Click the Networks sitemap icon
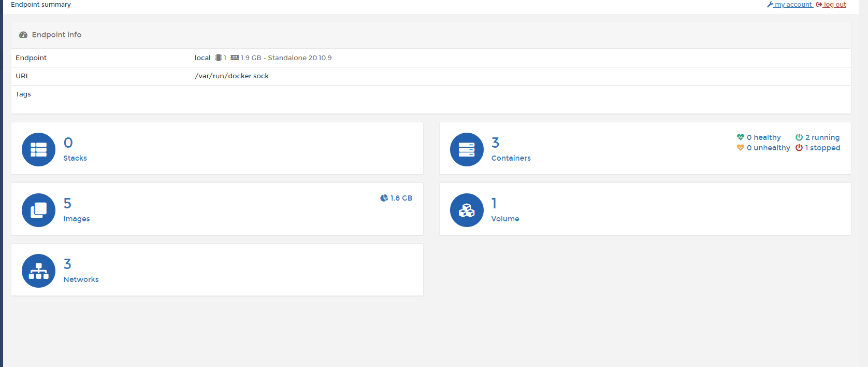The width and height of the screenshot is (868, 367). click(38, 271)
